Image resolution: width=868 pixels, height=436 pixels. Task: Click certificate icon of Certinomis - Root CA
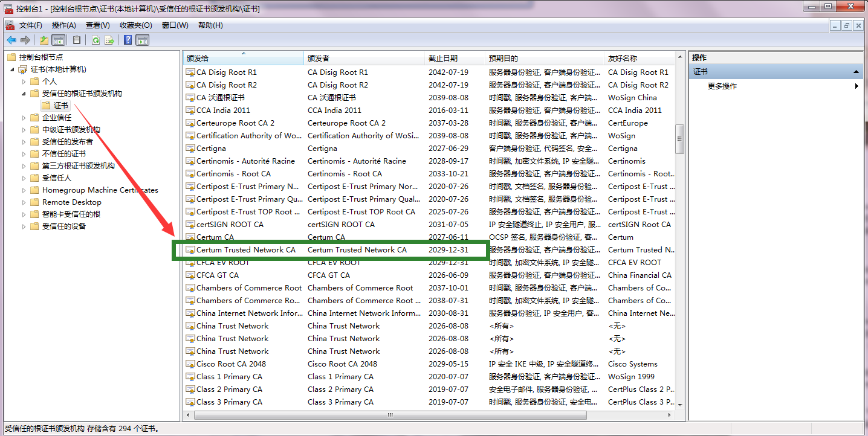point(190,174)
